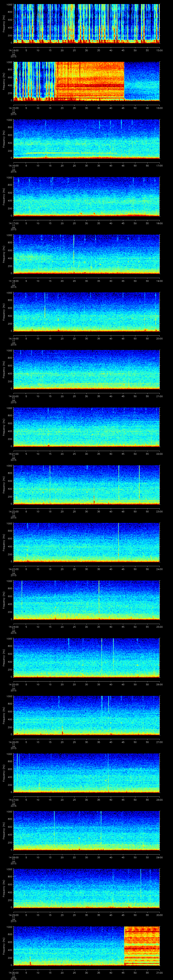Click the "31:00" end time label
Screen dimensions: 173x980
coord(159,972)
